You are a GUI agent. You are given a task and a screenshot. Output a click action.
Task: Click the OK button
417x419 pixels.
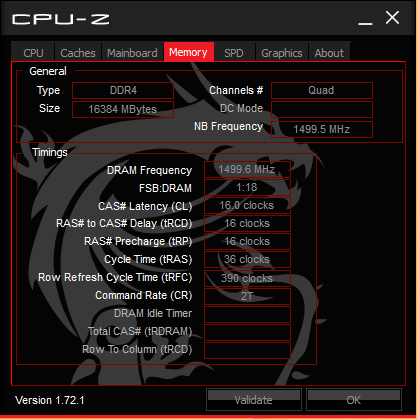[x=353, y=399]
